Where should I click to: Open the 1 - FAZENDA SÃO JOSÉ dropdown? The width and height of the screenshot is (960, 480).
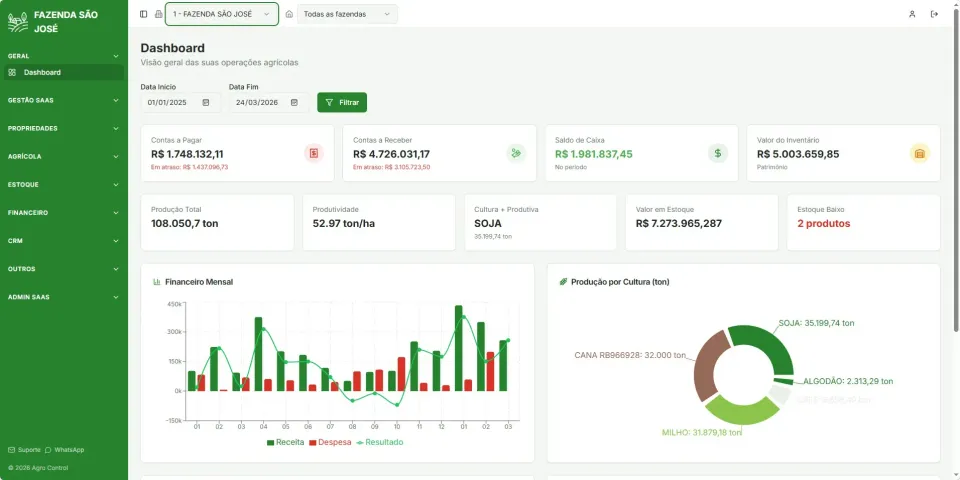coord(222,14)
